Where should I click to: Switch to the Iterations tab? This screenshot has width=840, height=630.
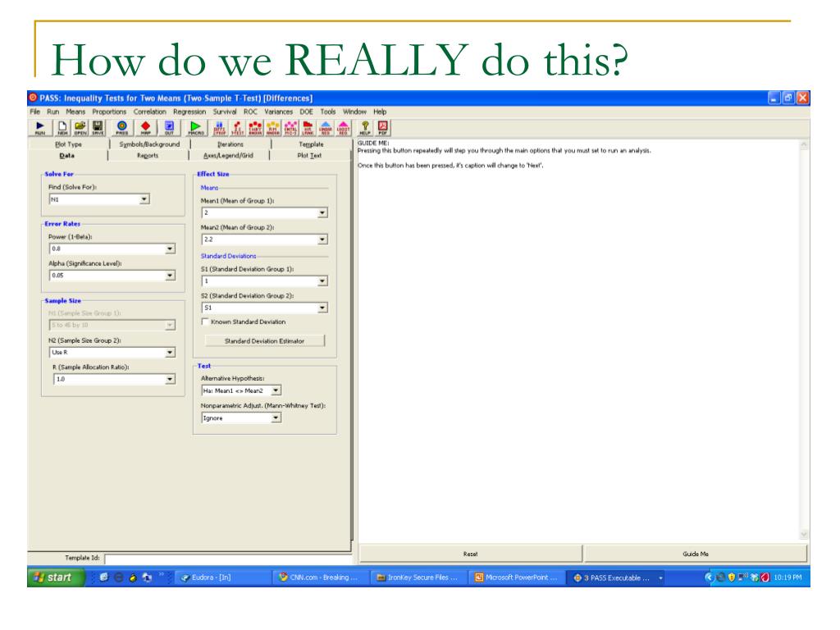click(x=231, y=144)
